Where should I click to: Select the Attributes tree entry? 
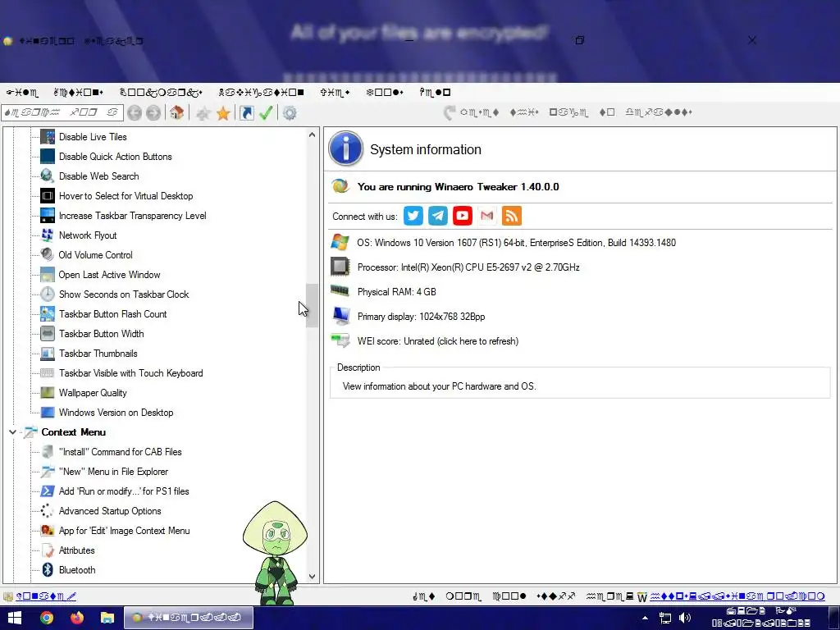[76, 550]
